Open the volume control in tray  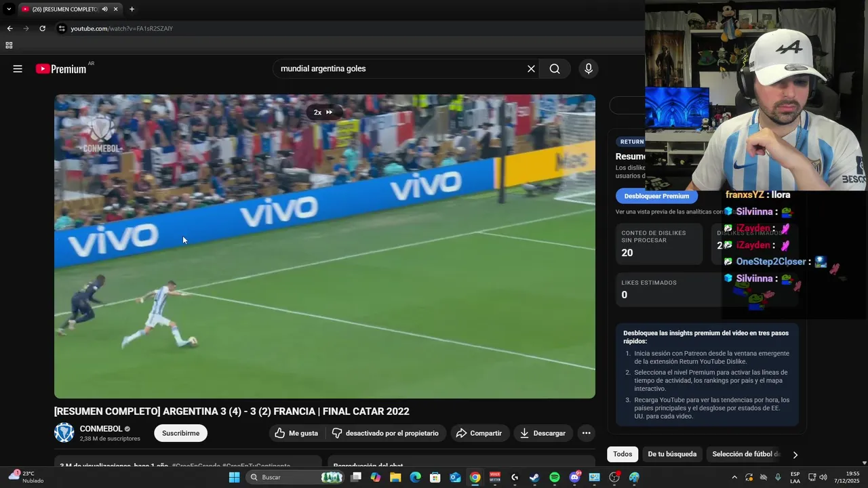pos(823,477)
